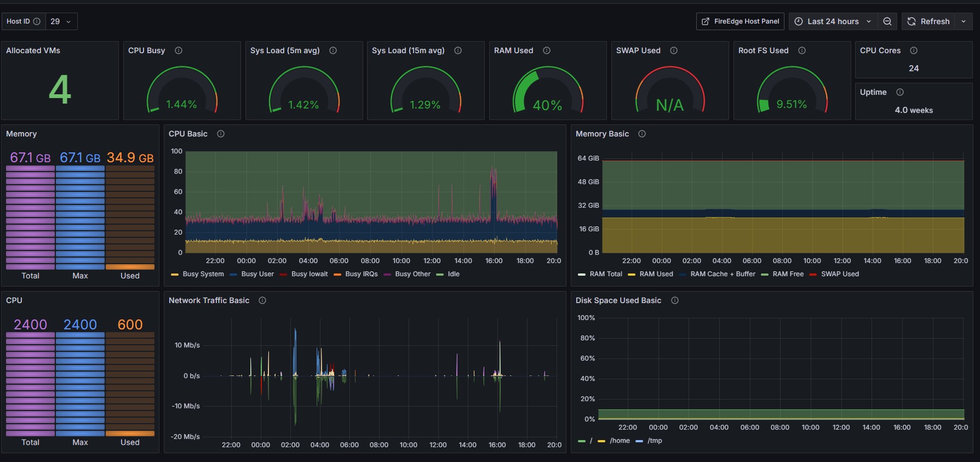Open the Host ID 29 dropdown

point(61,21)
